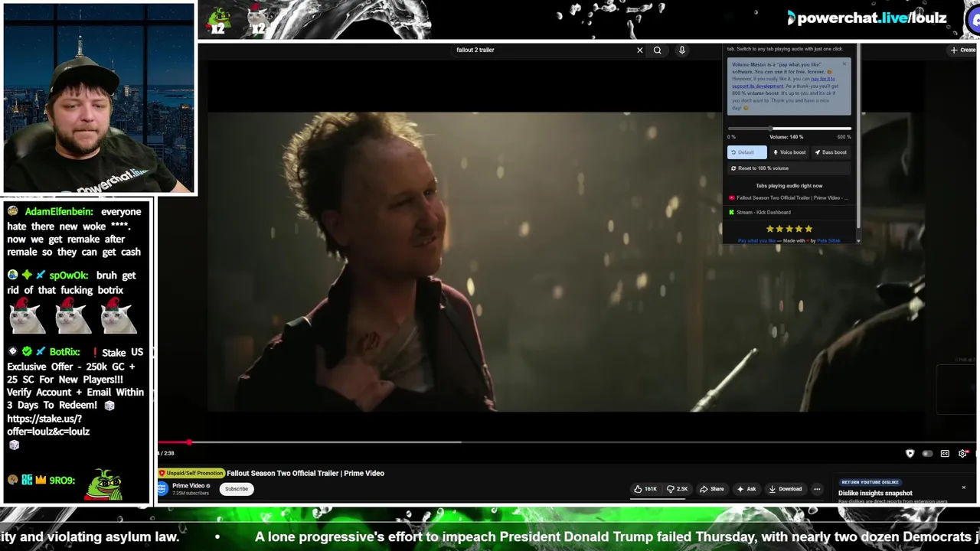Enable Bass boost mode

pyautogui.click(x=831, y=152)
